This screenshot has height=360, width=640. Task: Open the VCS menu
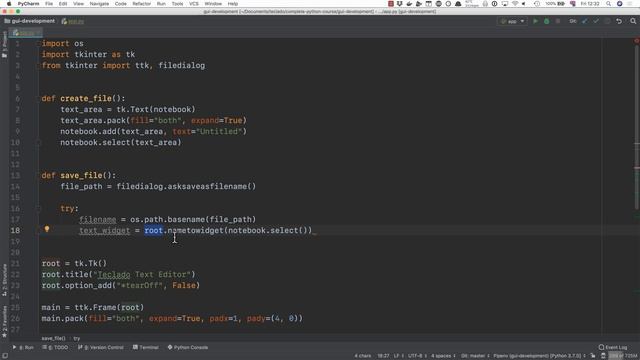point(194,4)
